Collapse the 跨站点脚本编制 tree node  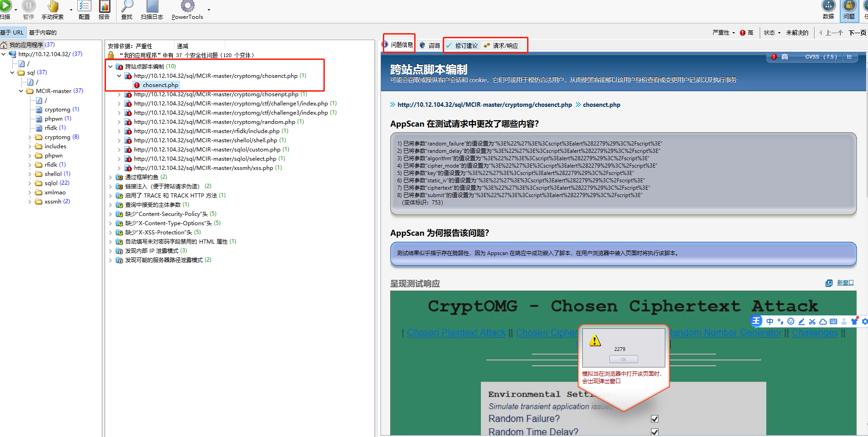pos(110,66)
